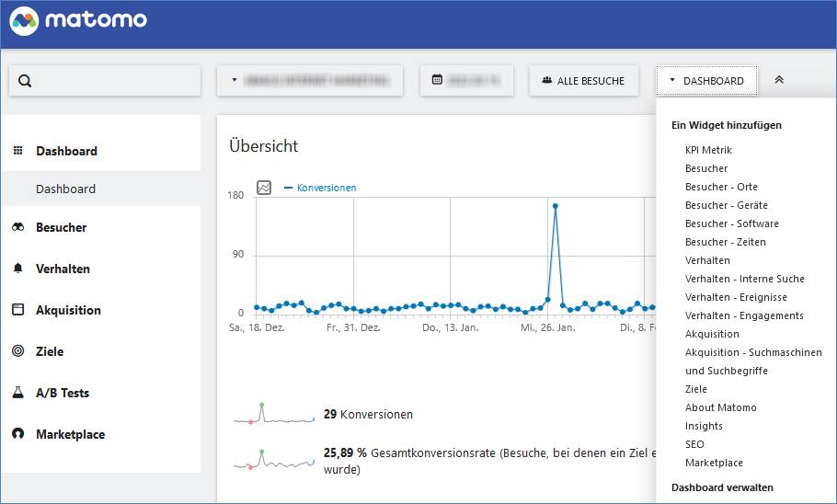
Task: Click the Mi., 26. Jan. axis label
Action: click(x=547, y=327)
